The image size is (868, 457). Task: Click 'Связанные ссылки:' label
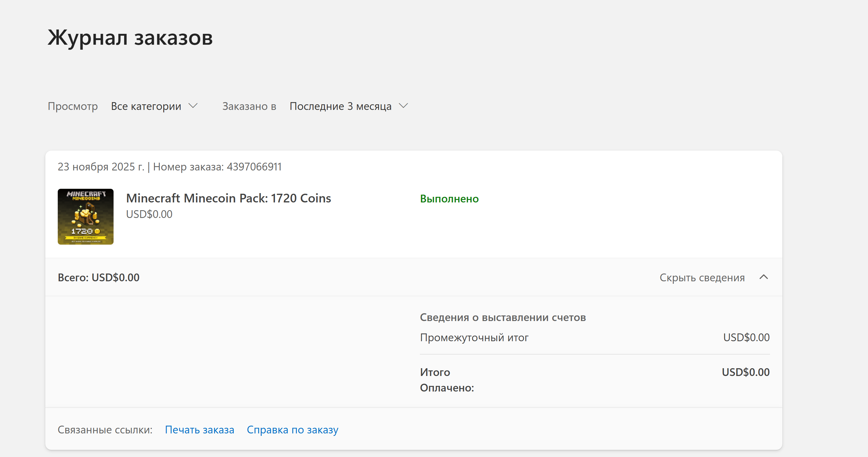105,430
